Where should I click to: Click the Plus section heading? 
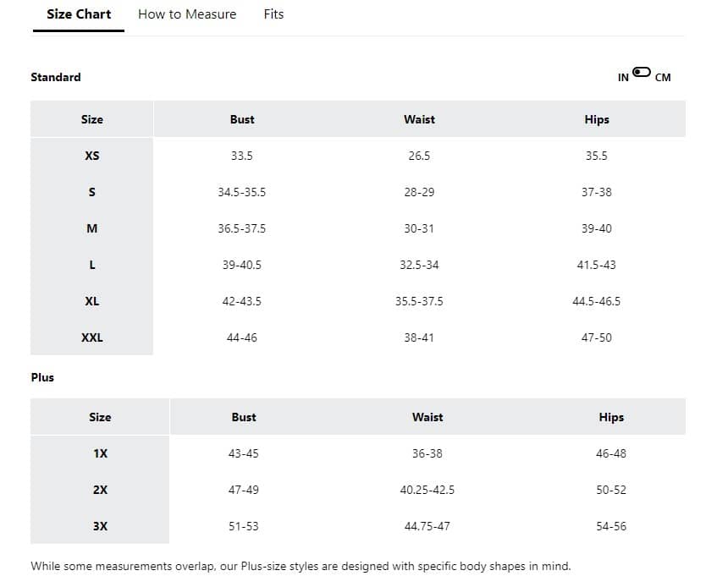click(42, 378)
